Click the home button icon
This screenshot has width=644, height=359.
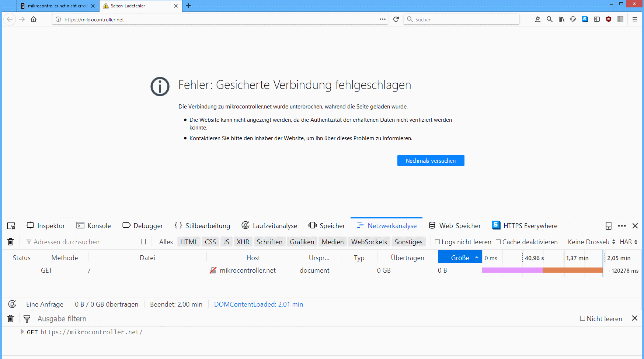(x=34, y=19)
